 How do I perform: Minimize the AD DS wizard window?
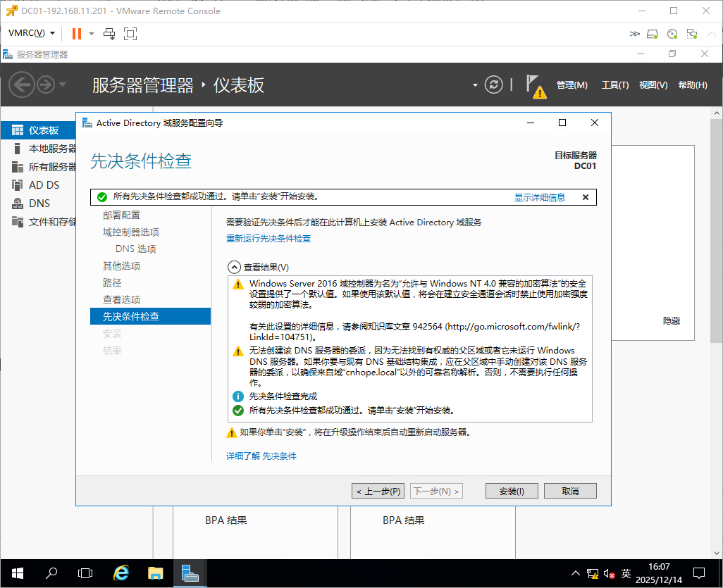pyautogui.click(x=531, y=123)
